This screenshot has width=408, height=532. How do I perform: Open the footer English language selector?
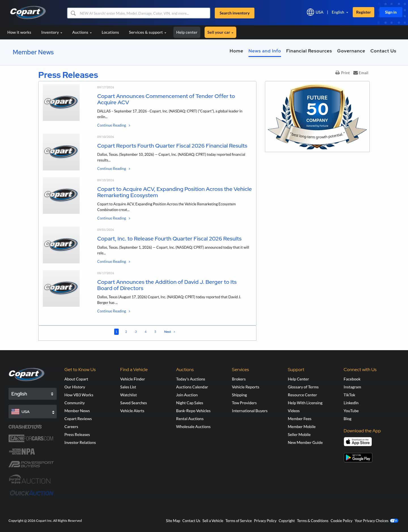[x=33, y=394]
